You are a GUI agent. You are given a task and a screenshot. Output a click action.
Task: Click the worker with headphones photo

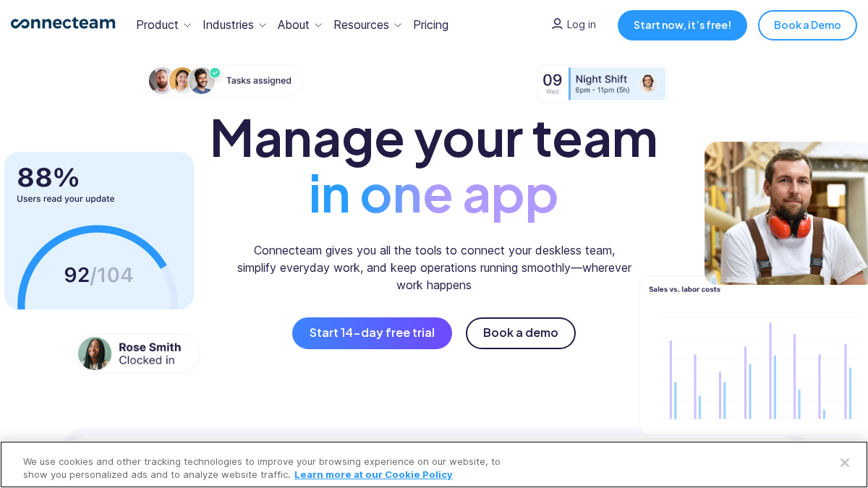point(786,213)
